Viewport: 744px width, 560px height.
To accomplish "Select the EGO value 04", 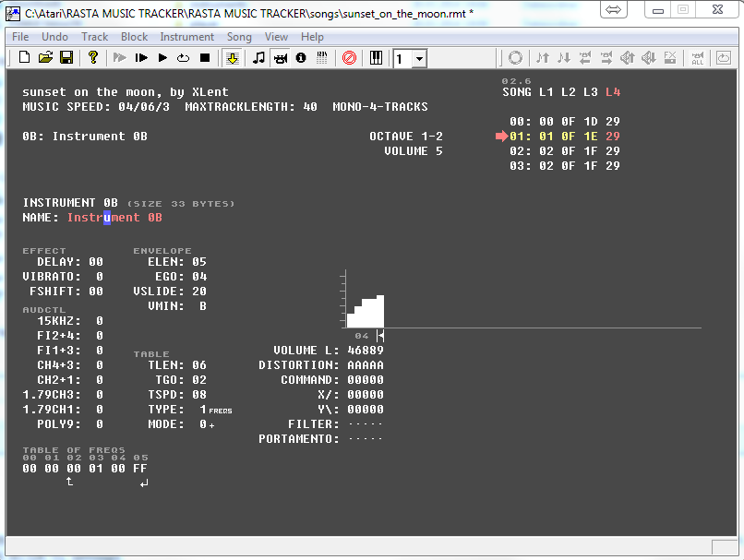I will coord(199,277).
